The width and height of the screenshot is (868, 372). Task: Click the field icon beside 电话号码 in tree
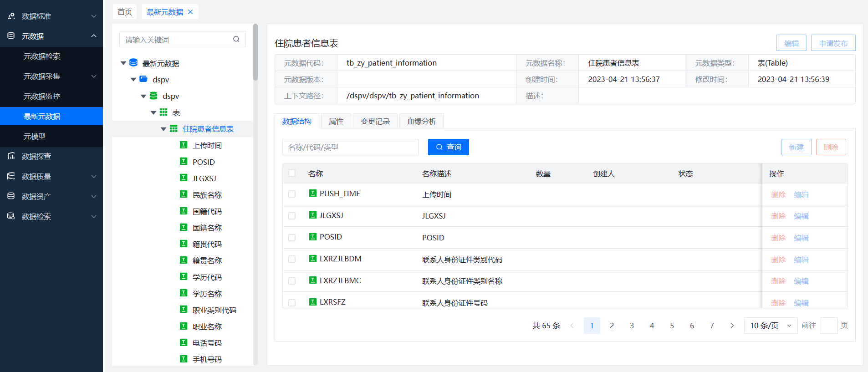[184, 342]
